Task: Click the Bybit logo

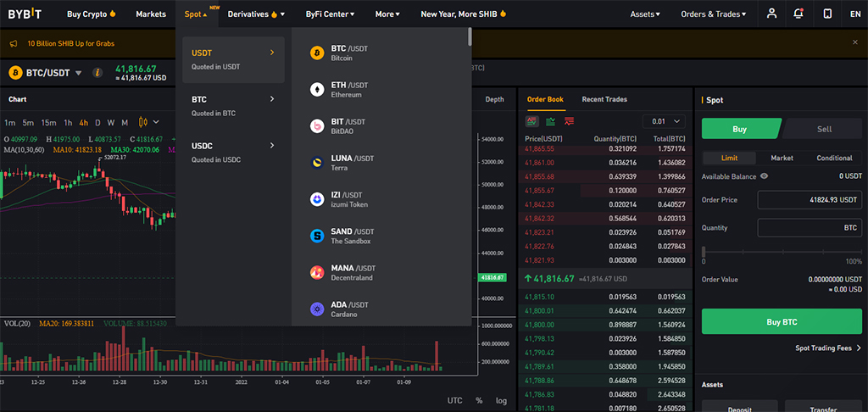Action: (25, 14)
